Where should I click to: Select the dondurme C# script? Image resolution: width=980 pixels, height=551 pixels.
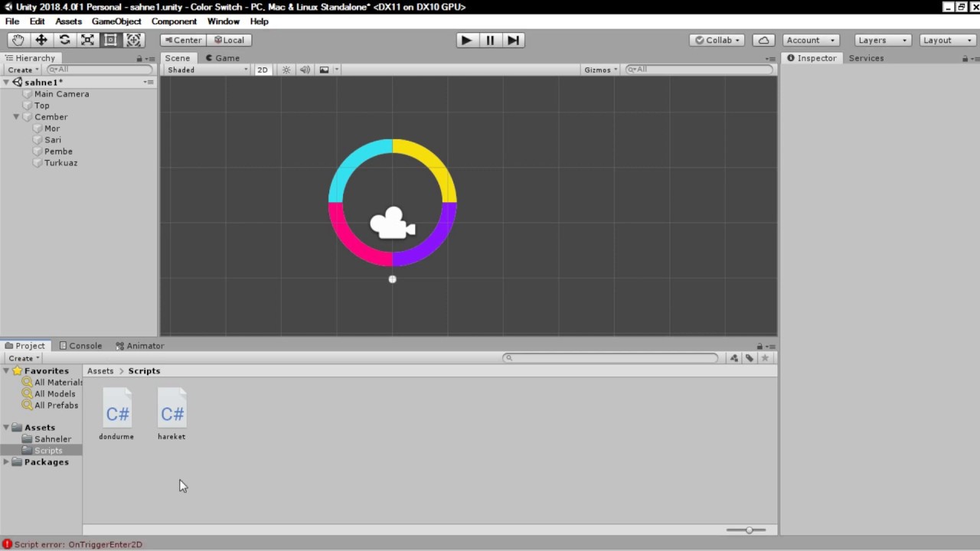116,415
